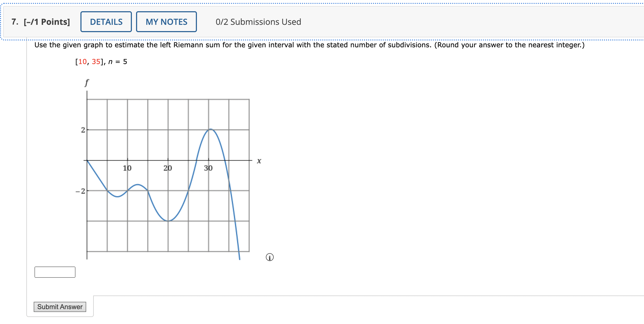This screenshot has width=644, height=324.
Task: Open MY NOTES for this question
Action: [166, 22]
